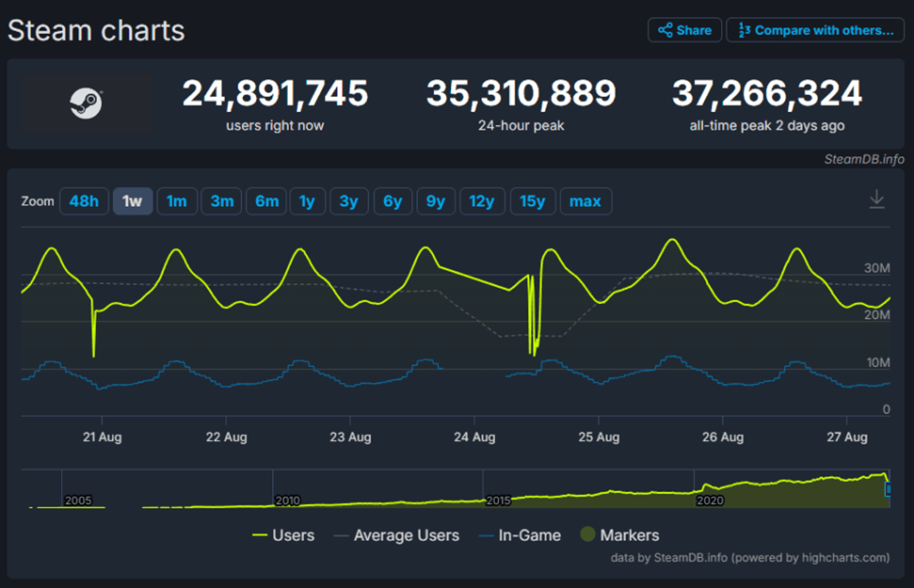Click the Steam charts heading

tap(96, 30)
